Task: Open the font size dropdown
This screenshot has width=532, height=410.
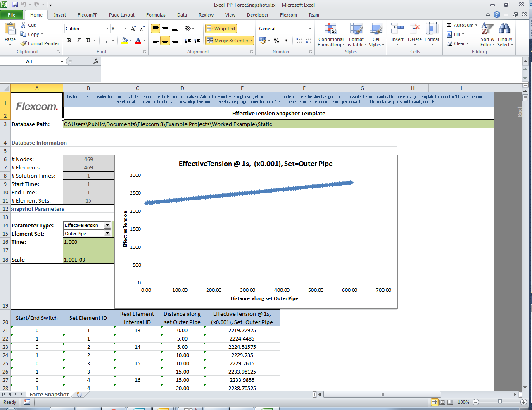Action: point(125,29)
